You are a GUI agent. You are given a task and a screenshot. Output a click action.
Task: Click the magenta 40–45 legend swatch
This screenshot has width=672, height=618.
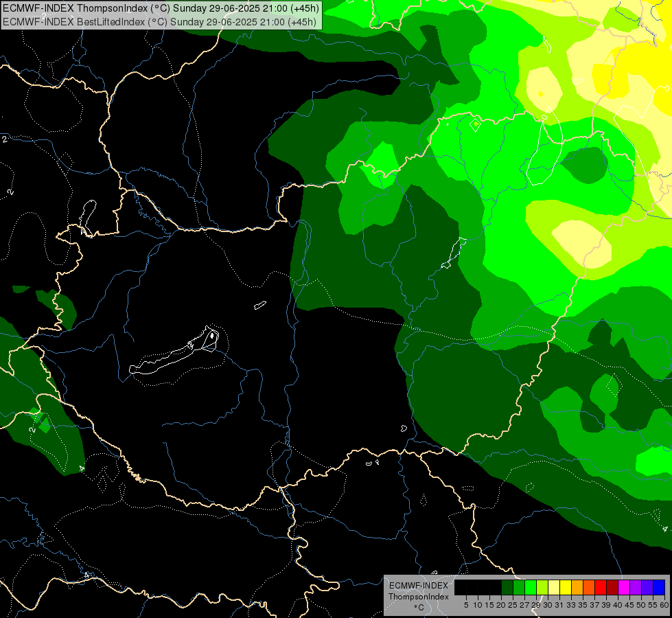tap(624, 587)
